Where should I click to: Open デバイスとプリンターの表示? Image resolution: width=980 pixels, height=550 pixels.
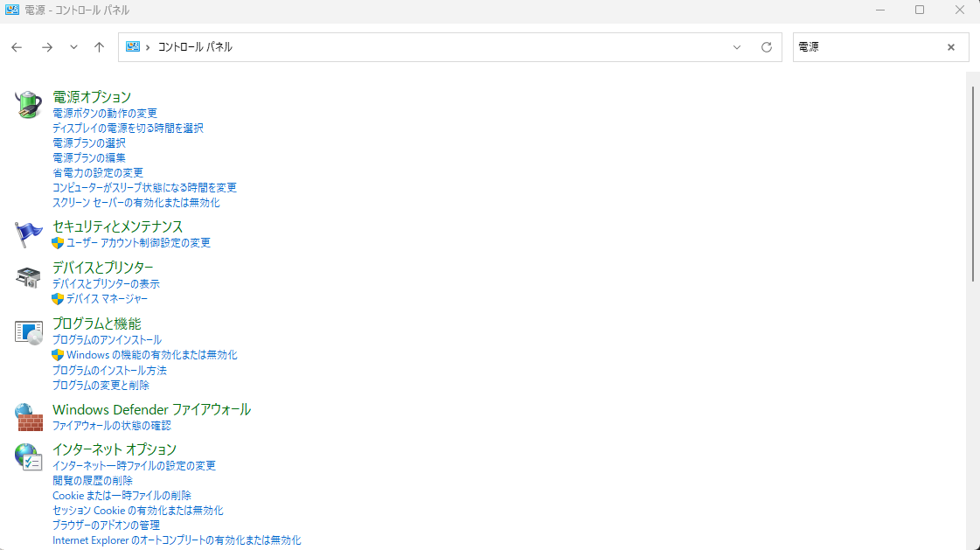point(107,284)
